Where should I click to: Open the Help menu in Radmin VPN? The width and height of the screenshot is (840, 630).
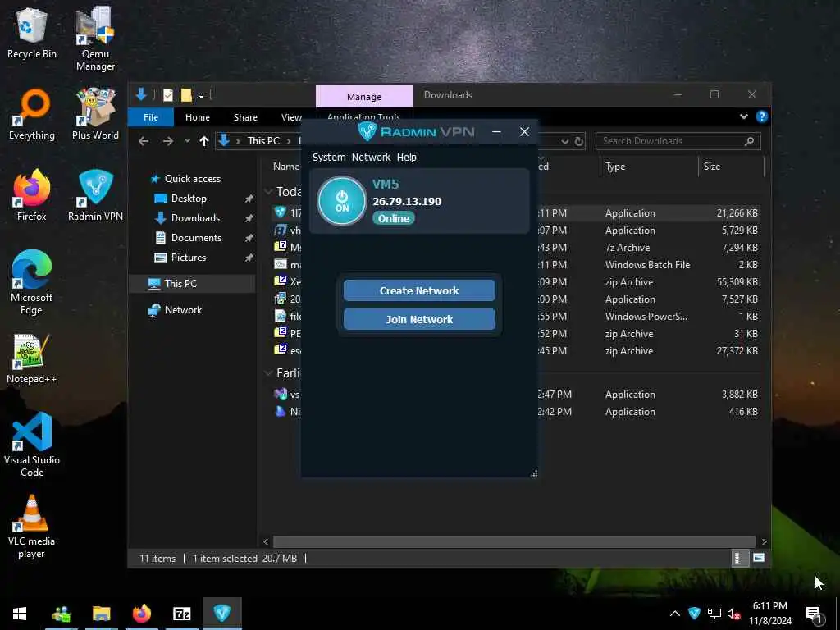tap(407, 157)
